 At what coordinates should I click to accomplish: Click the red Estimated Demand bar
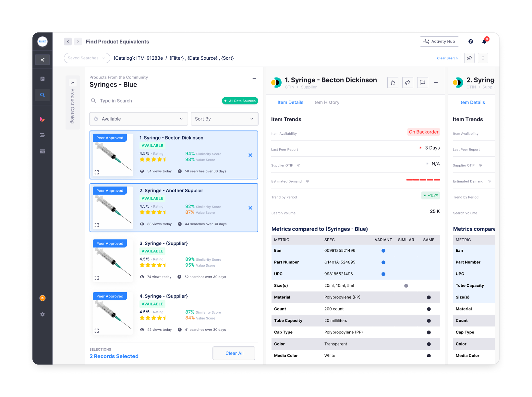click(423, 180)
